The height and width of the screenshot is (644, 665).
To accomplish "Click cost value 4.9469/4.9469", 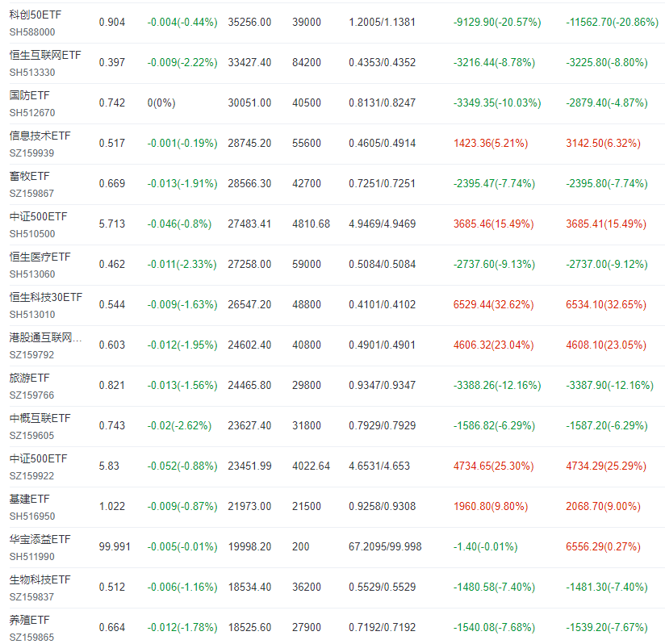I will 382,224.
